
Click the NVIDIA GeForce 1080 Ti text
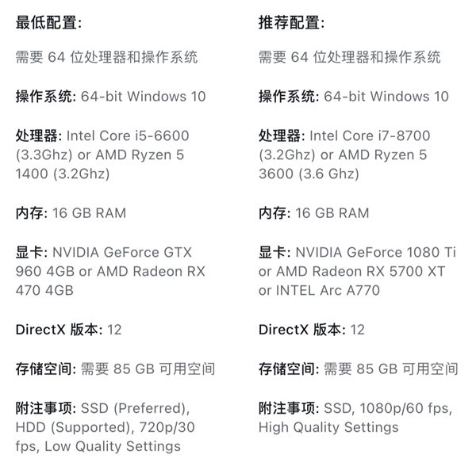click(x=375, y=252)
